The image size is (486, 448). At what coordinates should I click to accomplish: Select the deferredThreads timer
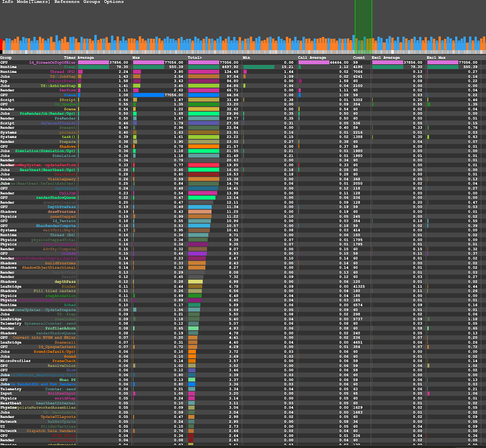(x=58, y=123)
